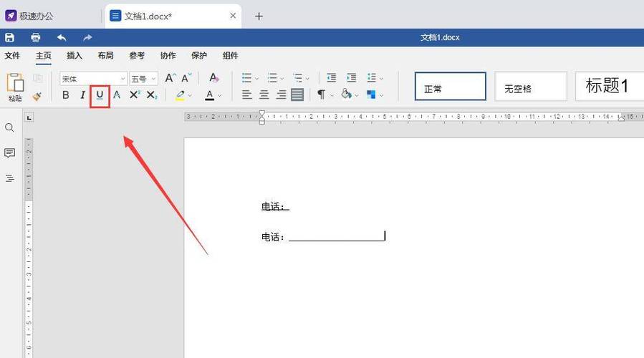Increase the paragraph indent
The width and height of the screenshot is (644, 358).
(352, 77)
